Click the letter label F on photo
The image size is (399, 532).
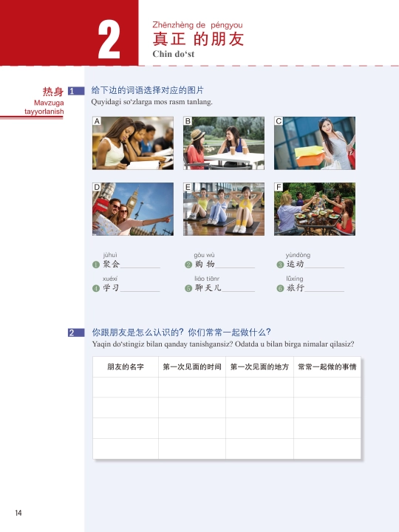(x=279, y=187)
